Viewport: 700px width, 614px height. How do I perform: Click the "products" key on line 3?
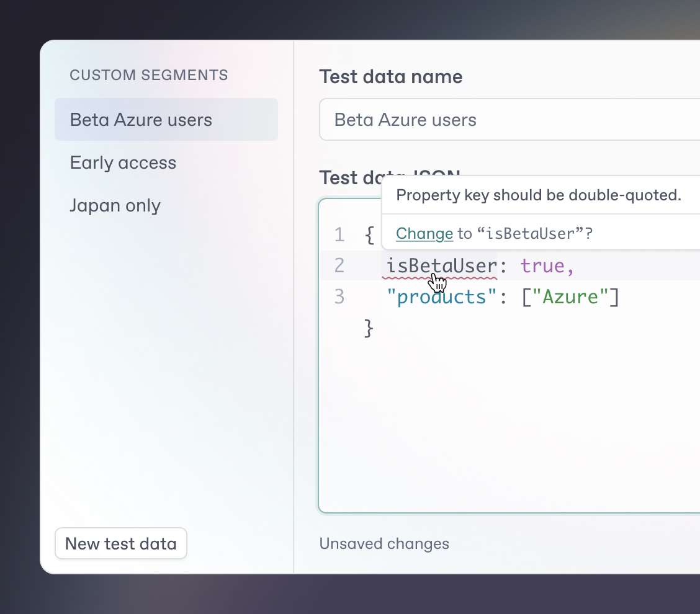(441, 297)
